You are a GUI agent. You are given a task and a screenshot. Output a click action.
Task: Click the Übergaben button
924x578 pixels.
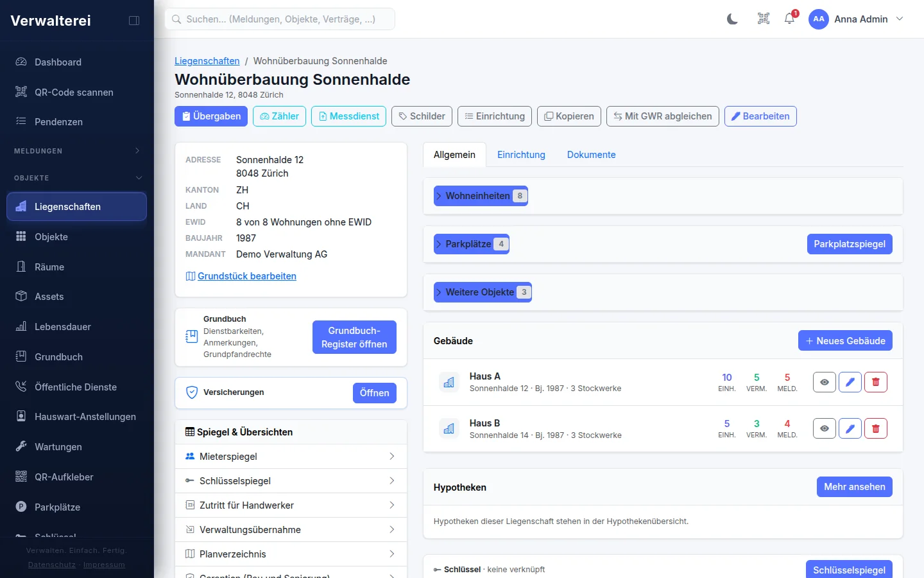point(211,116)
